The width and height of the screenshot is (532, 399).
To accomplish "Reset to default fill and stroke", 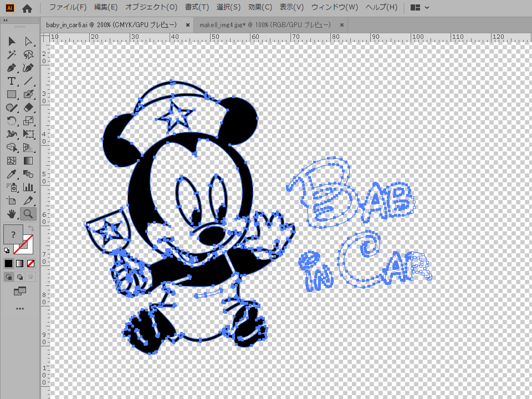I will pos(7,250).
